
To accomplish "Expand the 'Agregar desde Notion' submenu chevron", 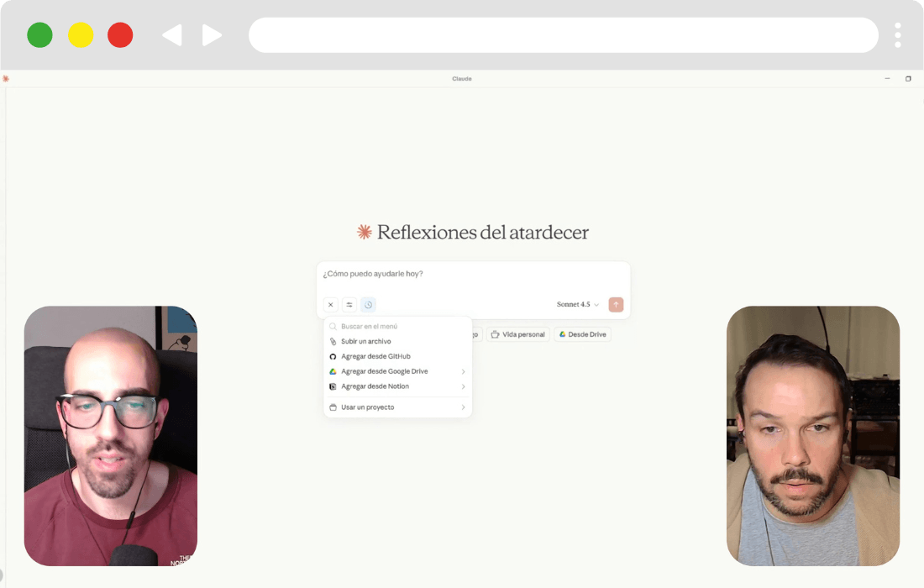I will (463, 386).
